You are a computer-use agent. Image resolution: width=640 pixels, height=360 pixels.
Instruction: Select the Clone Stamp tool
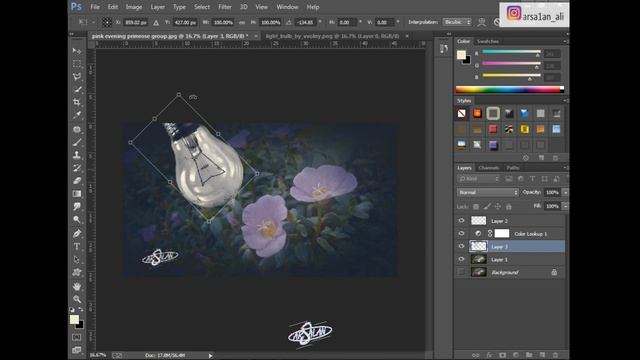coord(76,155)
